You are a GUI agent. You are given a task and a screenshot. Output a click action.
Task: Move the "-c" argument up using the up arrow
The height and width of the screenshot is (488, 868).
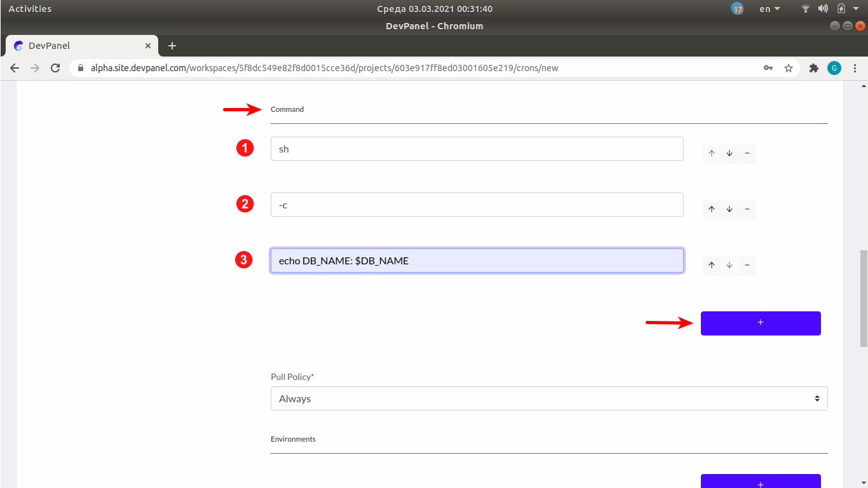click(x=712, y=209)
